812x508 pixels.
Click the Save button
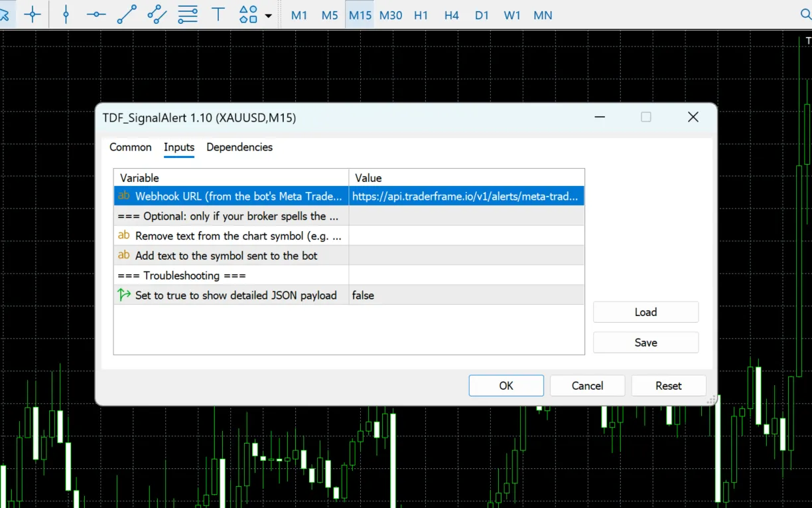(x=645, y=343)
